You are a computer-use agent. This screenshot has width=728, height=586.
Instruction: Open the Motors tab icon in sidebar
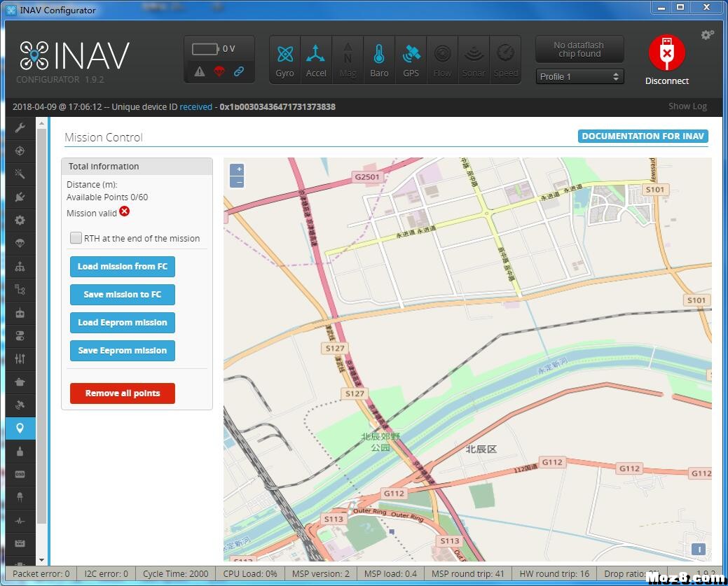(x=20, y=451)
